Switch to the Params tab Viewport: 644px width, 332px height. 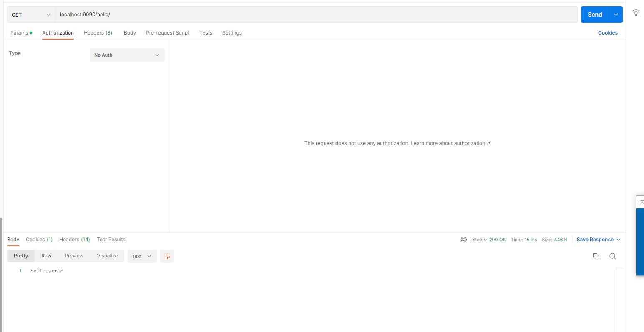[x=21, y=33]
